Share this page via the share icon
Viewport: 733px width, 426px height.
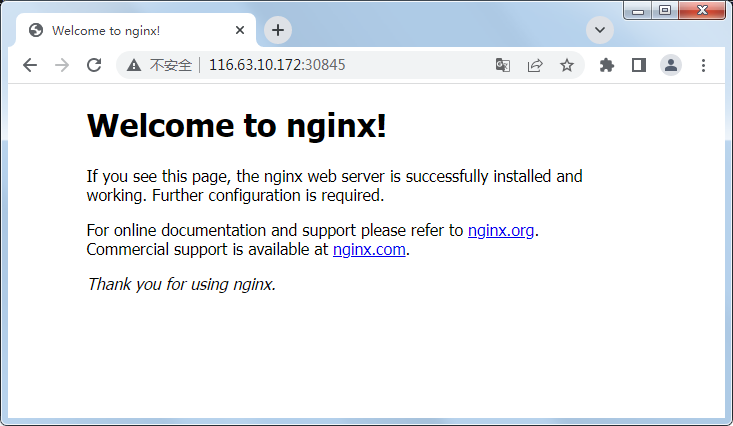(535, 65)
